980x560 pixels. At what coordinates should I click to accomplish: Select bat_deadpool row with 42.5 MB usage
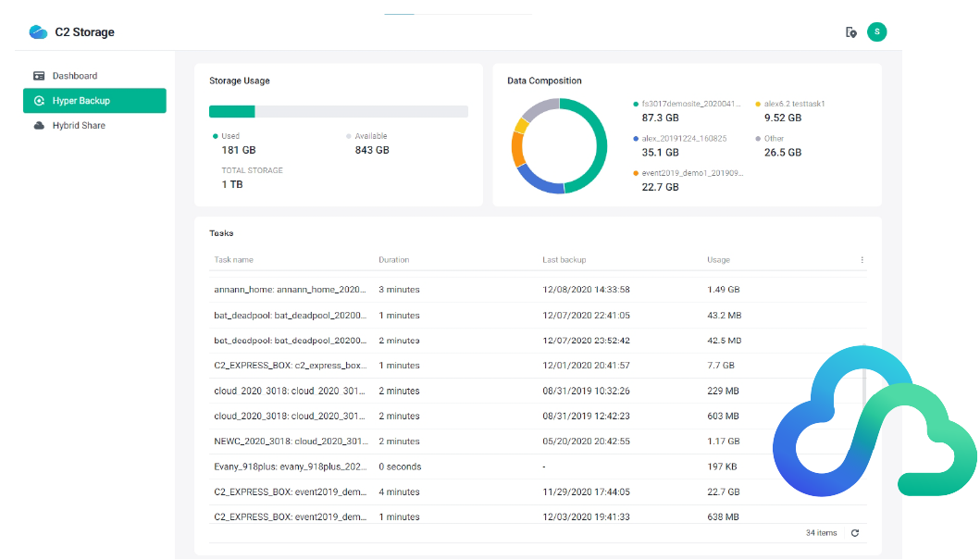click(x=539, y=341)
